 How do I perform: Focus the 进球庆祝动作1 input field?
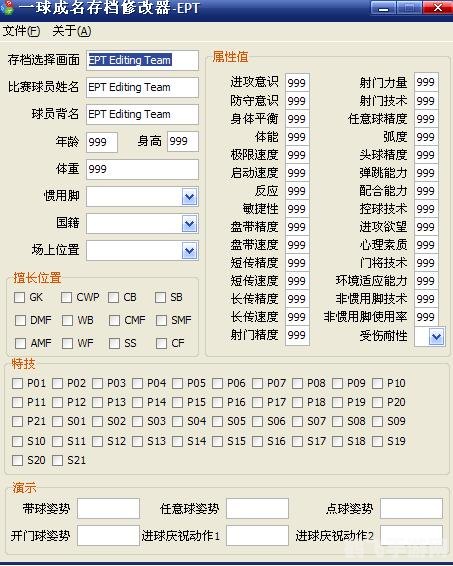point(257,535)
